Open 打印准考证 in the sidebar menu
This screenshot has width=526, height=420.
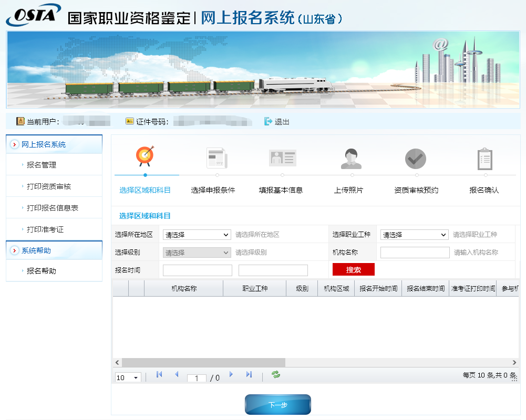pos(45,229)
